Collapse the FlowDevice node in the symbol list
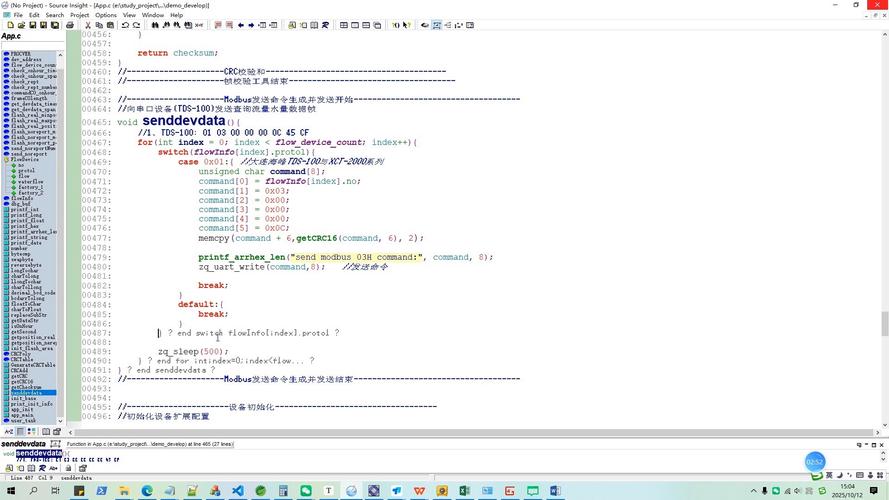 (x=5, y=159)
